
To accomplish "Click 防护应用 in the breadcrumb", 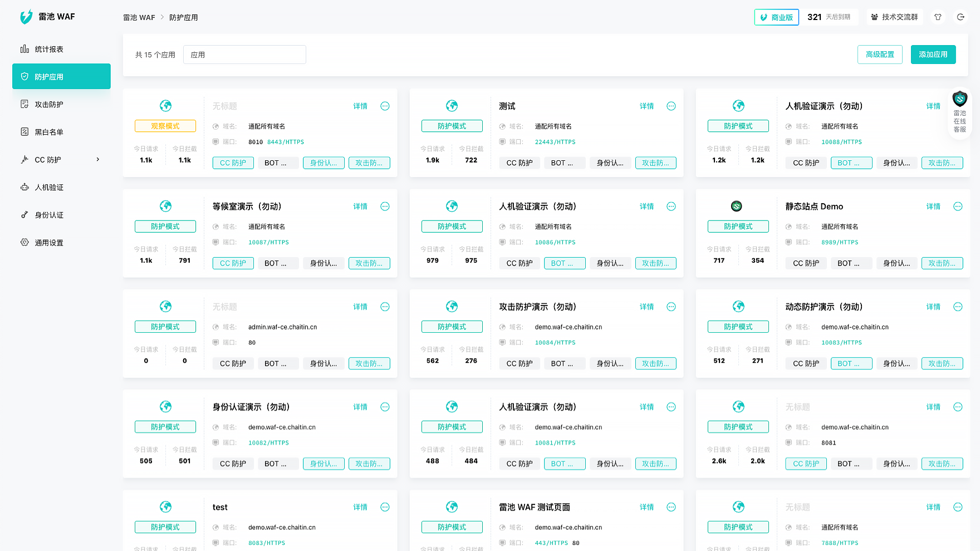I will coord(184,17).
